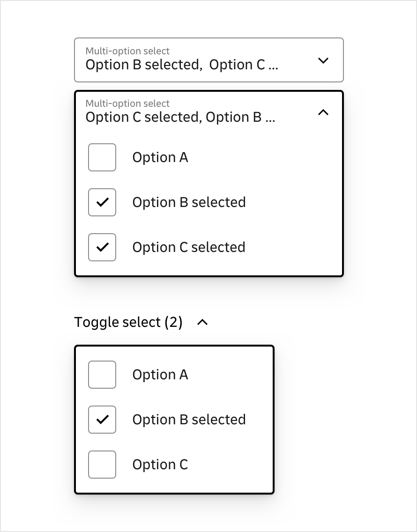The width and height of the screenshot is (417, 532).
Task: Uncheck Option C selected in the multi-option list
Action: coord(102,247)
